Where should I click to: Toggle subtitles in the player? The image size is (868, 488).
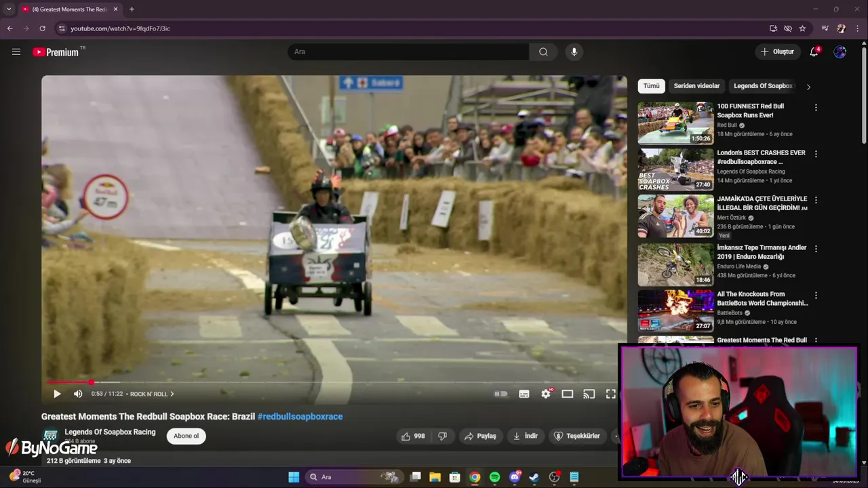pos(524,394)
